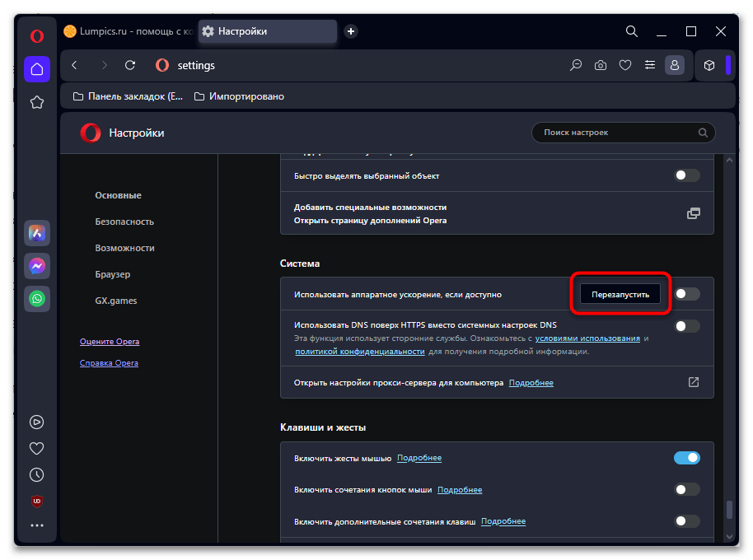Select the Настройки tab
The height and width of the screenshot is (560, 753).
click(x=268, y=31)
